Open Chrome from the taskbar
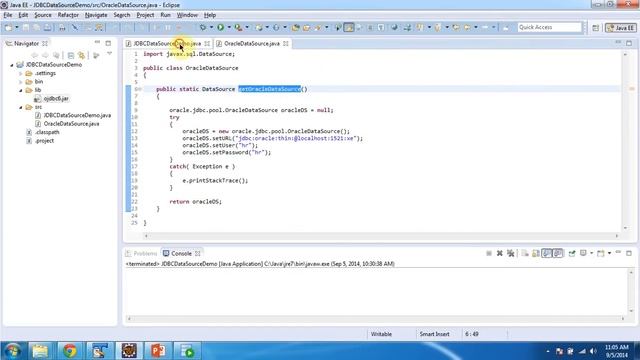640x360 pixels. pyautogui.click(x=70, y=351)
